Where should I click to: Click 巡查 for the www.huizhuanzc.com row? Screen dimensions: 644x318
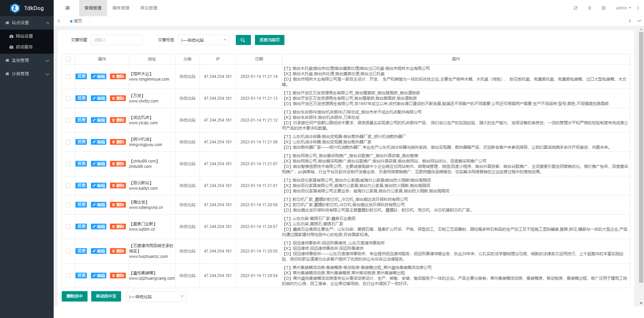(81, 251)
